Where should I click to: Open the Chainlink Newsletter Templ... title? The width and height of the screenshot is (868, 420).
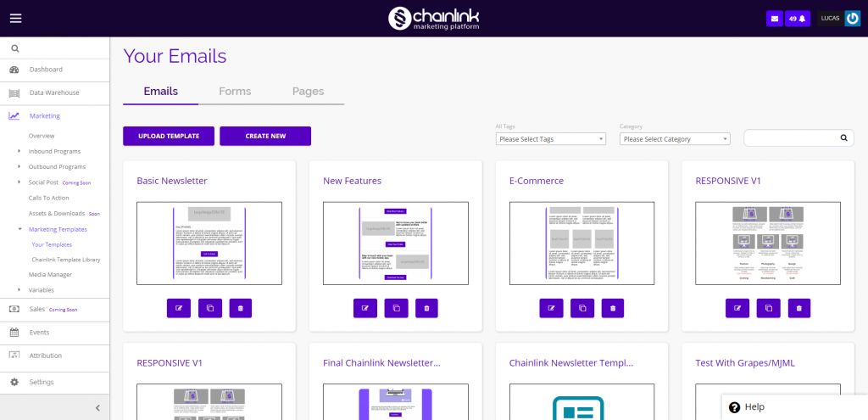570,363
